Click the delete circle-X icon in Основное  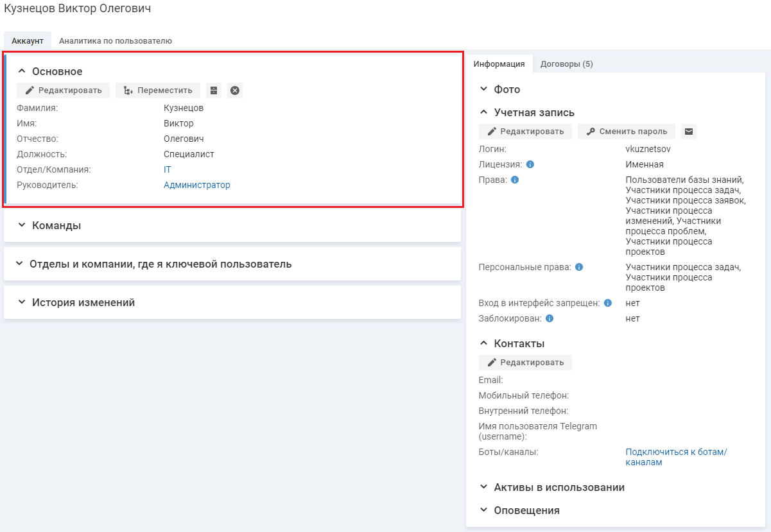(x=235, y=90)
